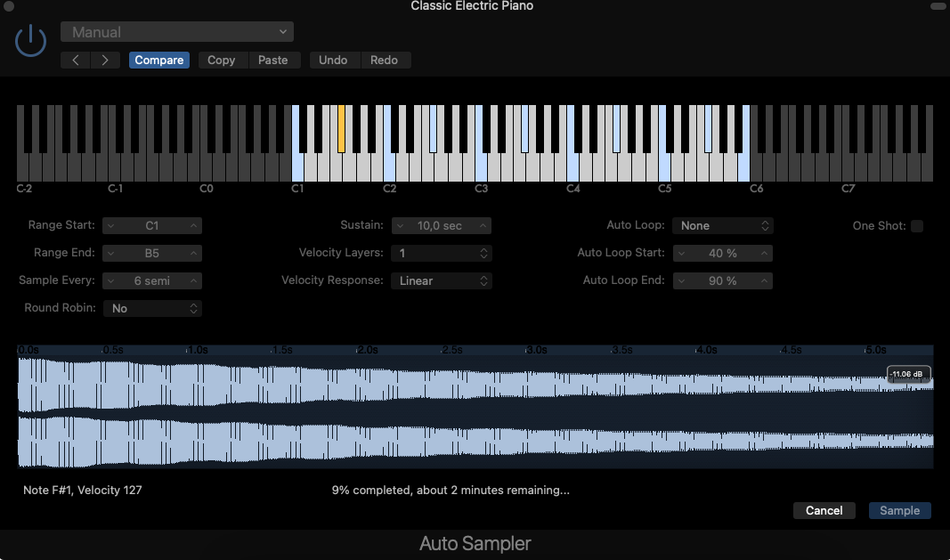Click the Auto Loop Start 40 % value

(x=723, y=254)
